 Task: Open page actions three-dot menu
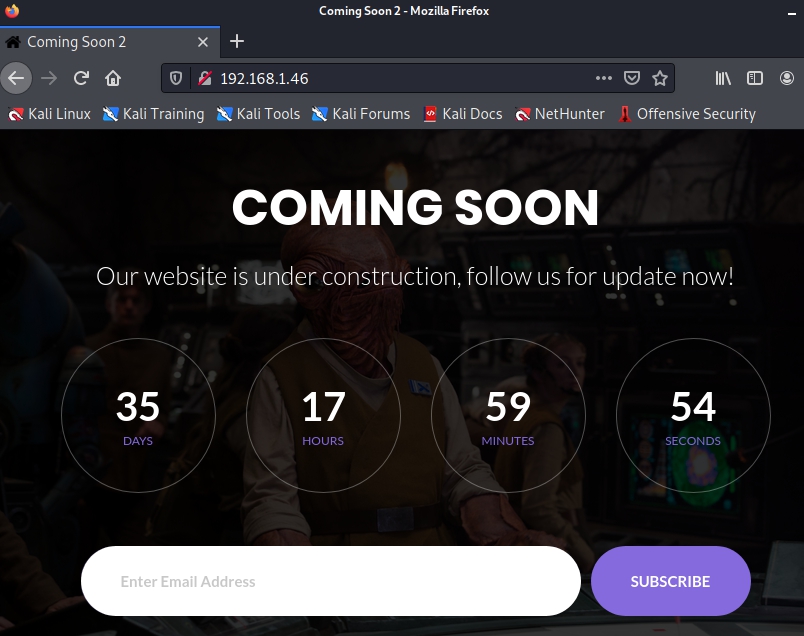[x=604, y=78]
